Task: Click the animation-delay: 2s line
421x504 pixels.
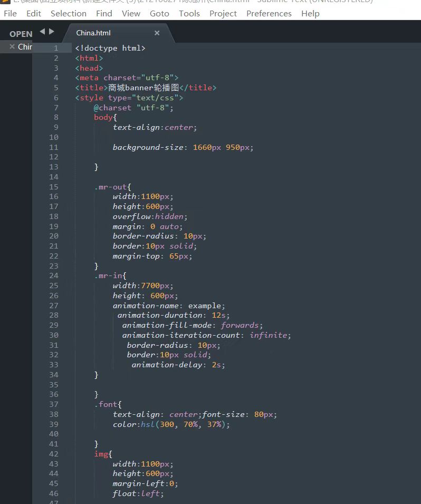Action: 178,365
